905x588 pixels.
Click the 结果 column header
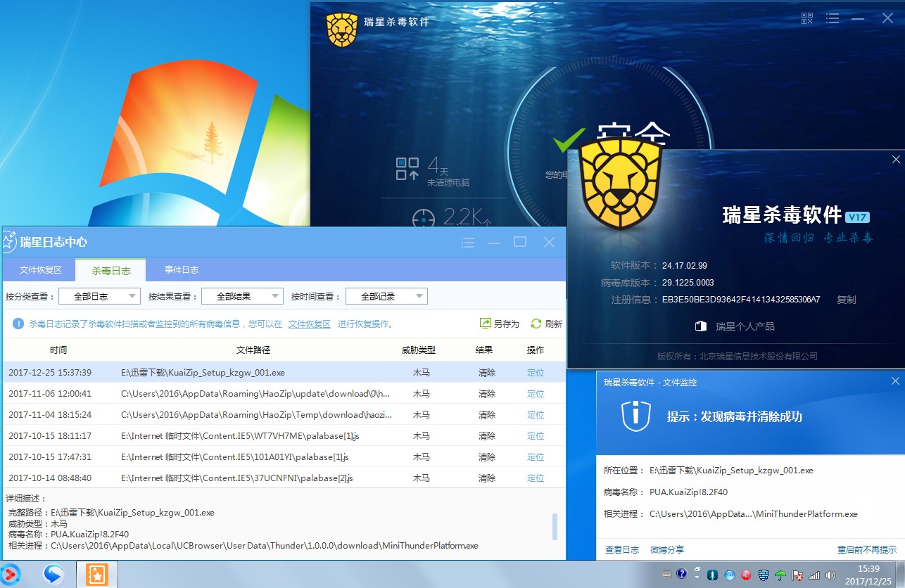click(x=484, y=350)
